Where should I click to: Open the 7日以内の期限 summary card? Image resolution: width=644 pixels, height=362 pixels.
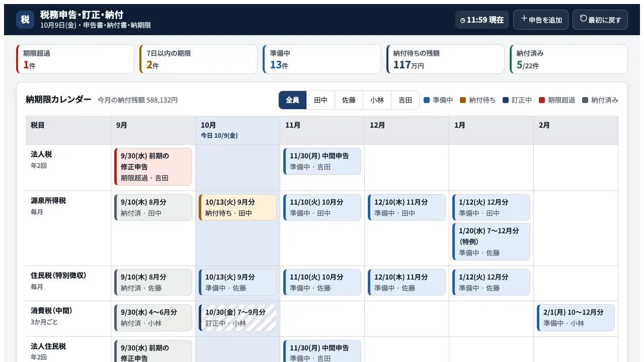click(x=199, y=59)
